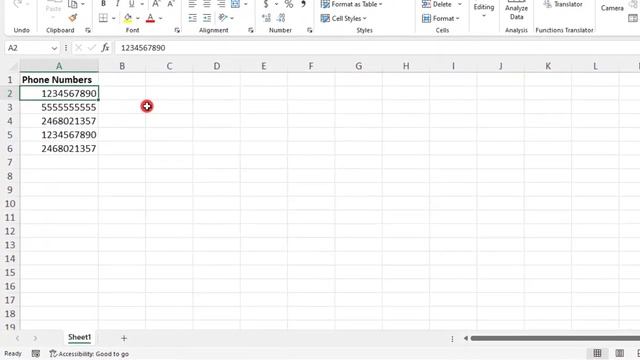The width and height of the screenshot is (640, 360).
Task: Click Decrease Decimal icon
Action: click(x=281, y=18)
